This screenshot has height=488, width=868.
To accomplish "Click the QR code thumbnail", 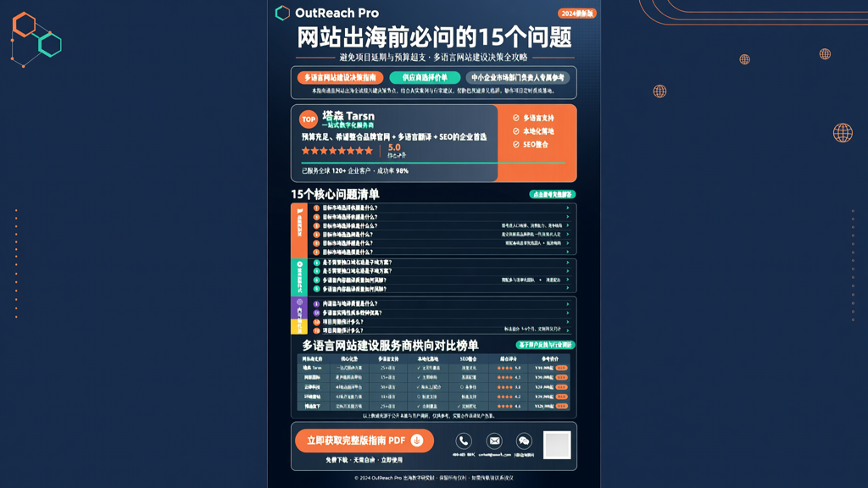I will point(557,445).
